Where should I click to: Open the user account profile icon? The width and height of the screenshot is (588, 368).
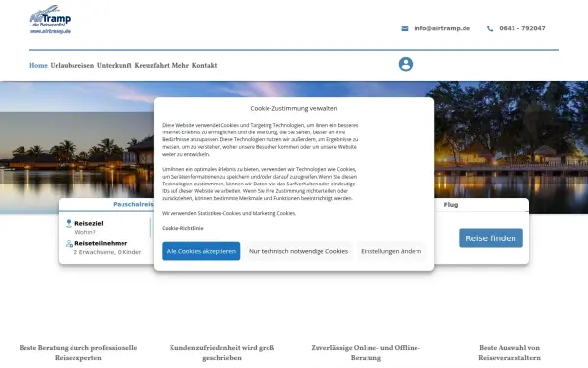click(406, 64)
